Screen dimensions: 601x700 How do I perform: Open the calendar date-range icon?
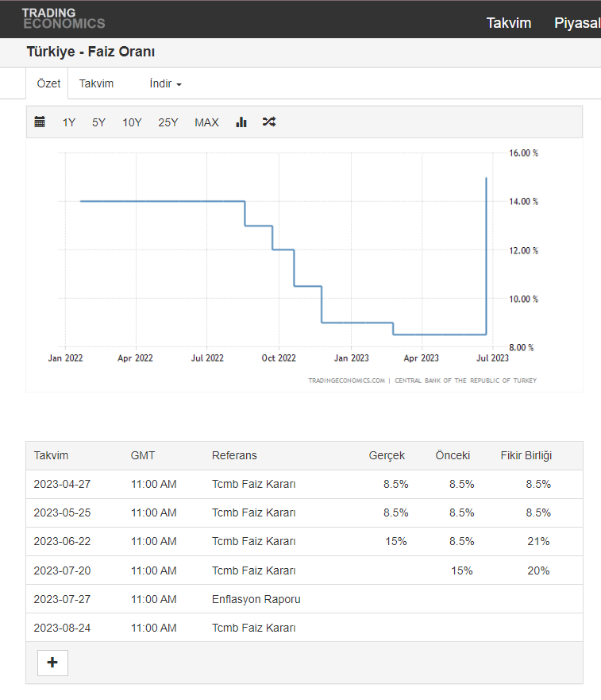[x=40, y=122]
